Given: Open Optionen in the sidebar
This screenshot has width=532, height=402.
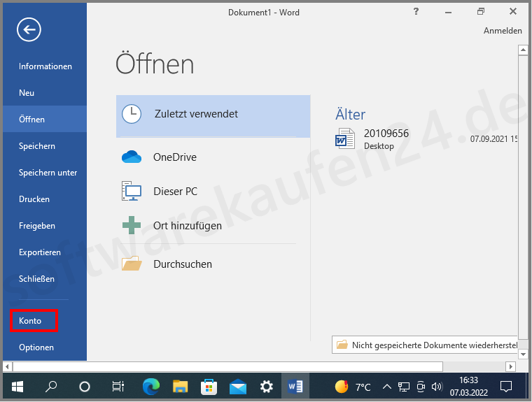Looking at the screenshot, I should tap(36, 347).
